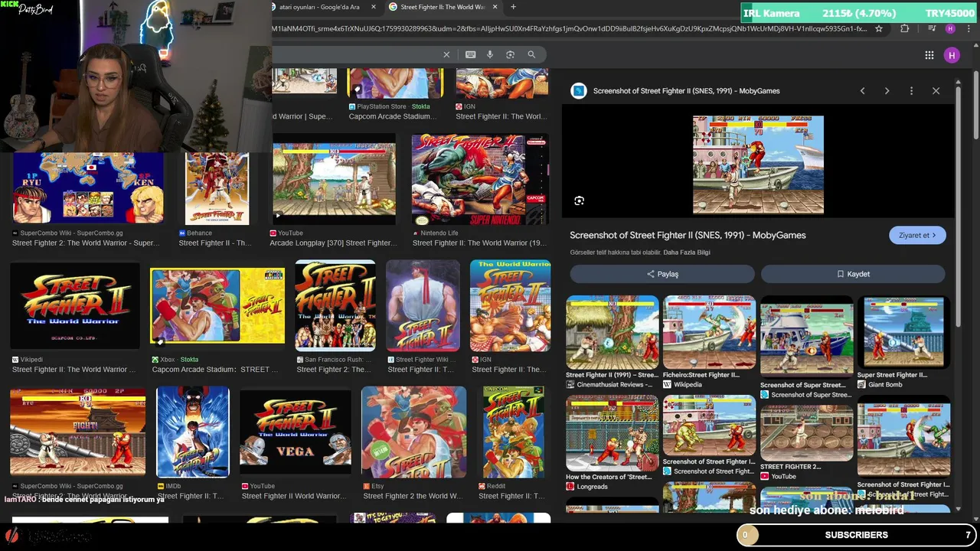Open the Daha Fazla Bilgi link
The width and height of the screenshot is (980, 551).
[688, 253]
